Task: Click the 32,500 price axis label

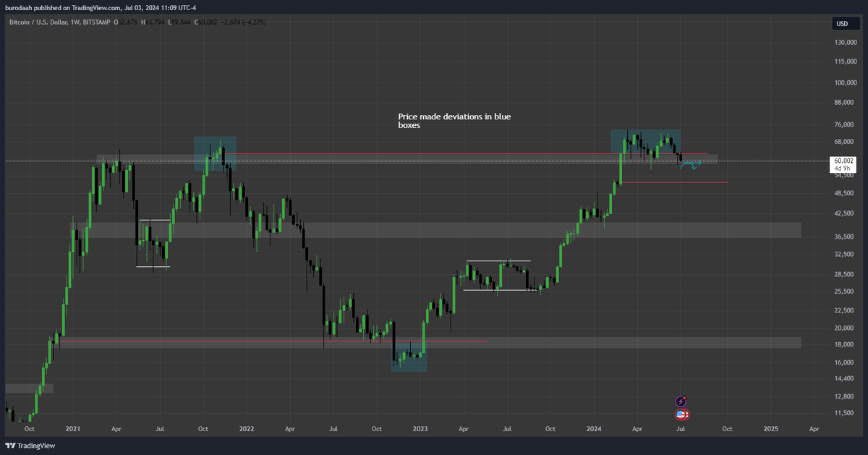Action: [843, 254]
